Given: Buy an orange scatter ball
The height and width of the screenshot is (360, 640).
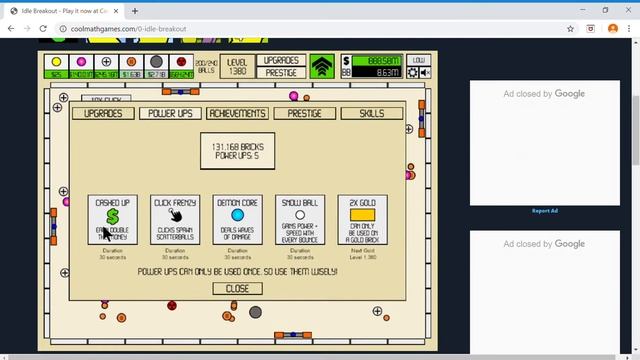Looking at the screenshot, I should point(131,66).
